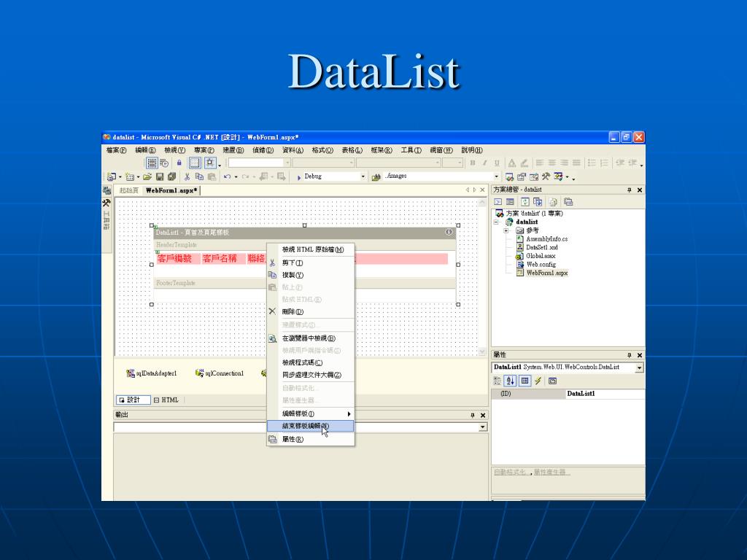Viewport: 747px width, 560px height.
Task: Close the 輸出 output panel
Action: pyautogui.click(x=483, y=415)
